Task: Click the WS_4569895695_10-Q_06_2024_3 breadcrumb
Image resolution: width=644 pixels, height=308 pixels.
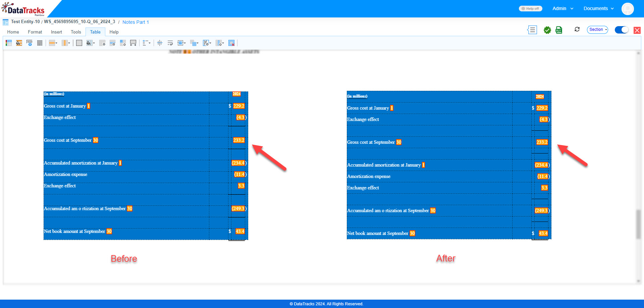Action: (x=79, y=21)
